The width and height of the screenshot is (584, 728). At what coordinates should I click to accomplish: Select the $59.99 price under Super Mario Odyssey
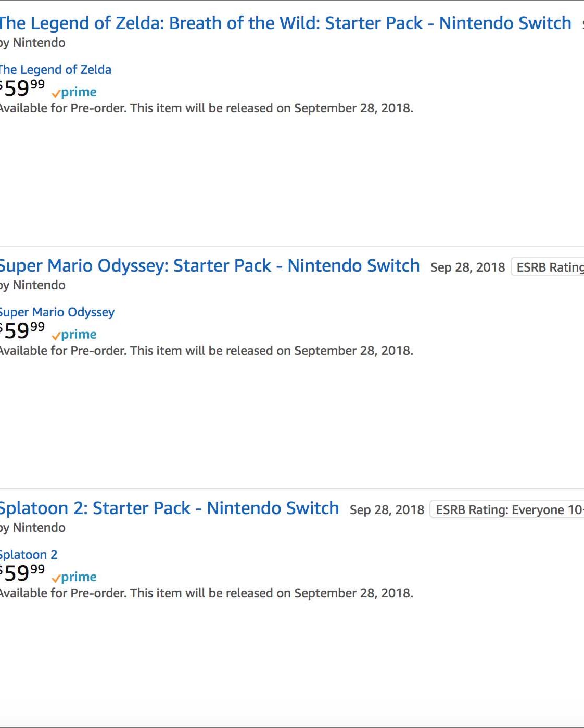(x=22, y=330)
